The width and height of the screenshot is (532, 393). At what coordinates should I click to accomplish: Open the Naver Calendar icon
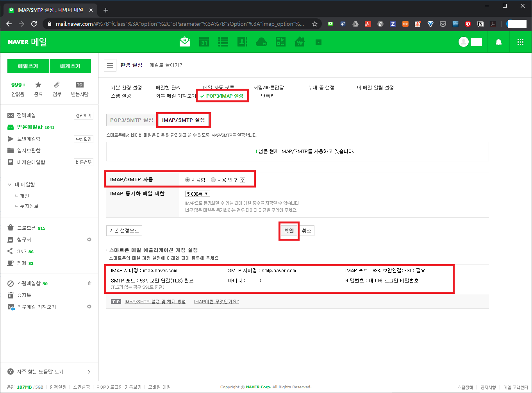point(204,42)
